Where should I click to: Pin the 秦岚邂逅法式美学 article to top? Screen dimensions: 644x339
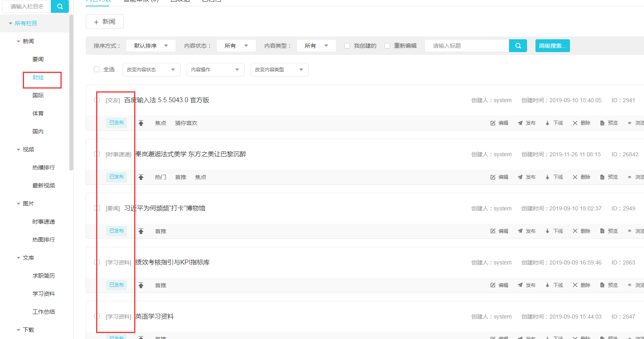pos(141,177)
